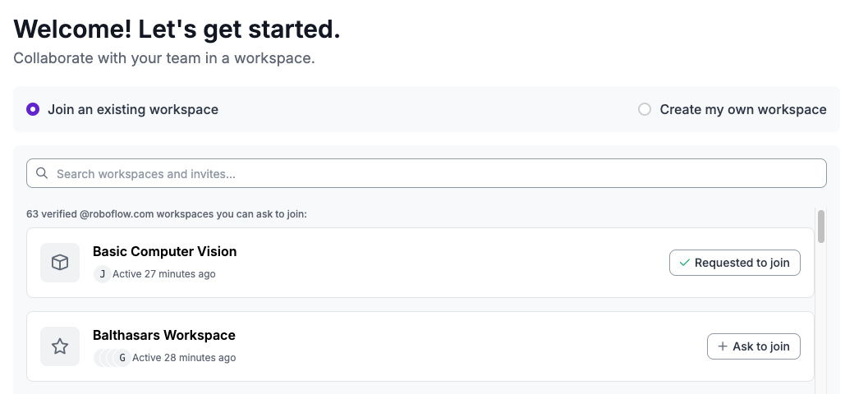Click the "Welcome! Let's get started." heading
868x394 pixels.
pyautogui.click(x=177, y=30)
